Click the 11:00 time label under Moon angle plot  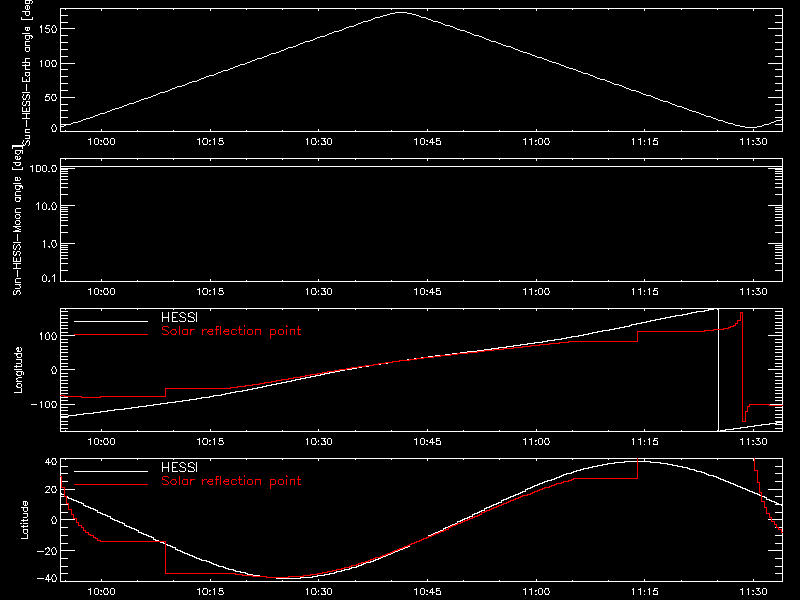pos(536,292)
